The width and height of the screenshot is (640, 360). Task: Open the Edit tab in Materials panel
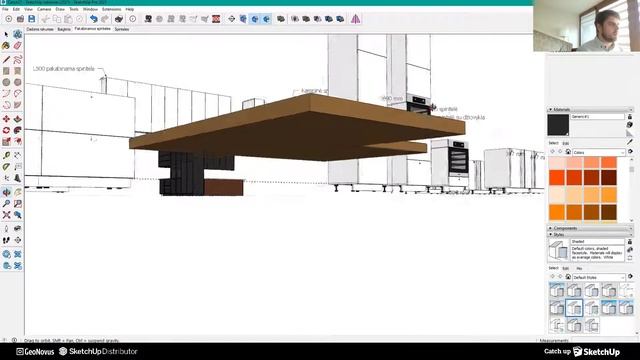pos(566,143)
